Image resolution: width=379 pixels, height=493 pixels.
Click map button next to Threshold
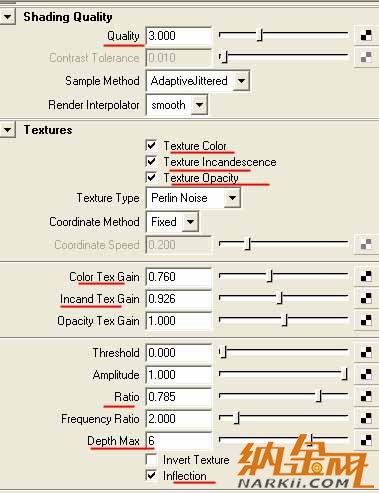pos(366,352)
